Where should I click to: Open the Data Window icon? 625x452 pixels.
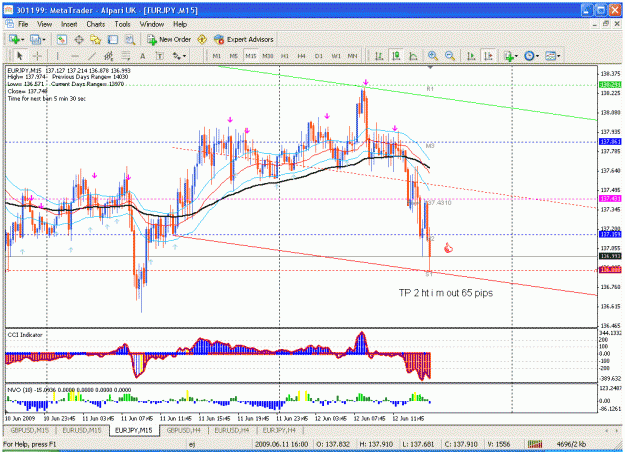point(79,39)
